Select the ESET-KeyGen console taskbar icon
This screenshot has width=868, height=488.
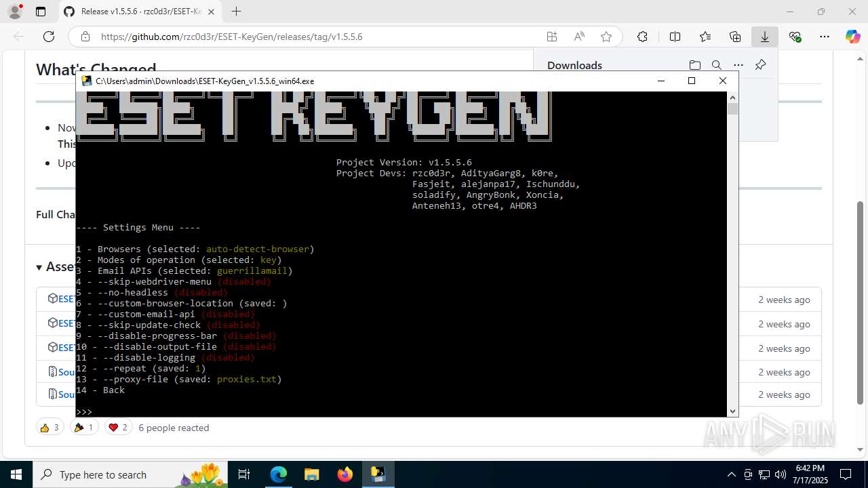click(x=378, y=474)
